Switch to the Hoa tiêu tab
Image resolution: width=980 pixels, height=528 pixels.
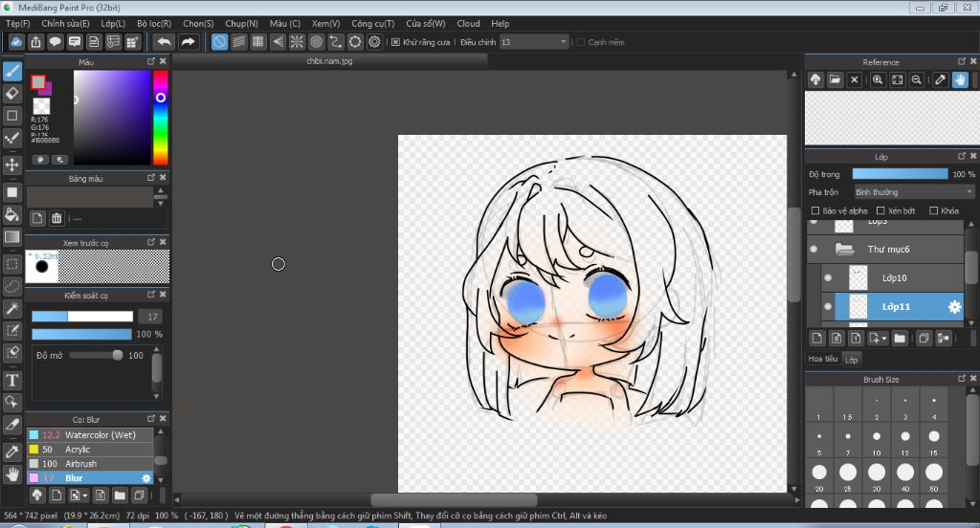point(822,359)
